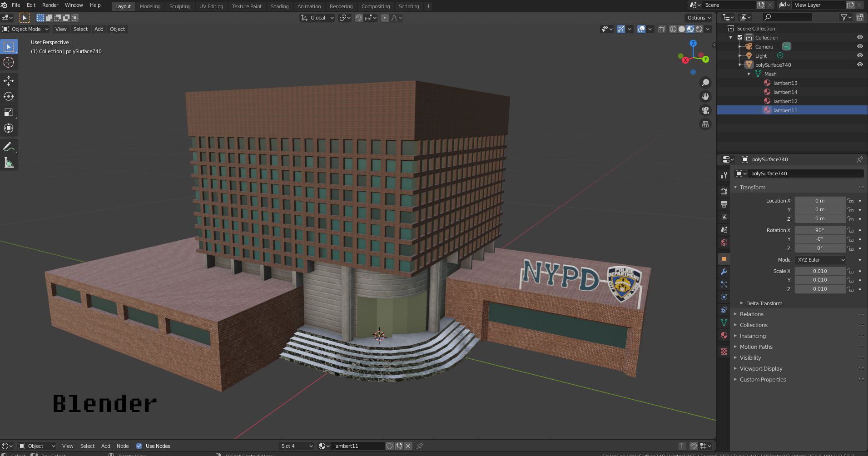Toggle Collection exclude checkbox in outliner
The height and width of the screenshot is (456, 868).
tap(740, 38)
